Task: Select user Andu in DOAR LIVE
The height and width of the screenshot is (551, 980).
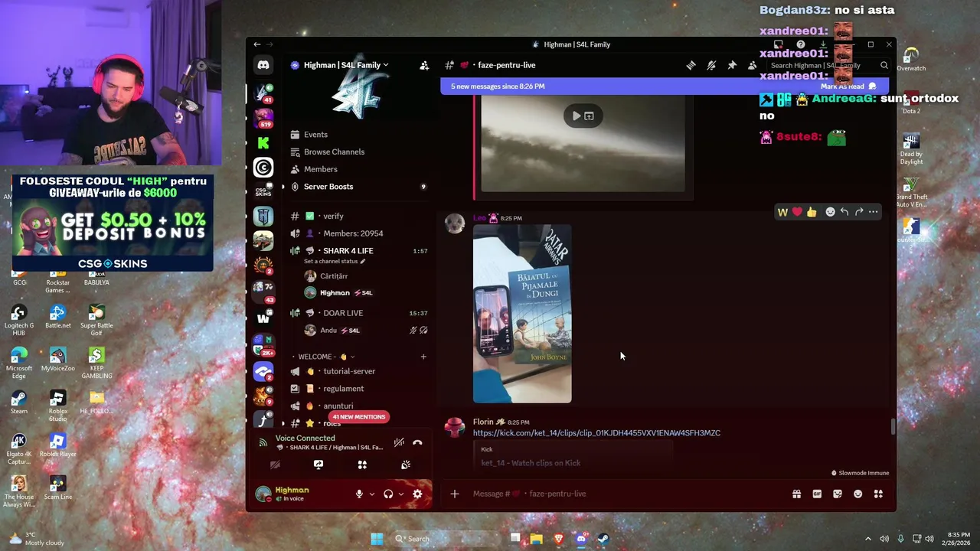Action: [x=328, y=331]
